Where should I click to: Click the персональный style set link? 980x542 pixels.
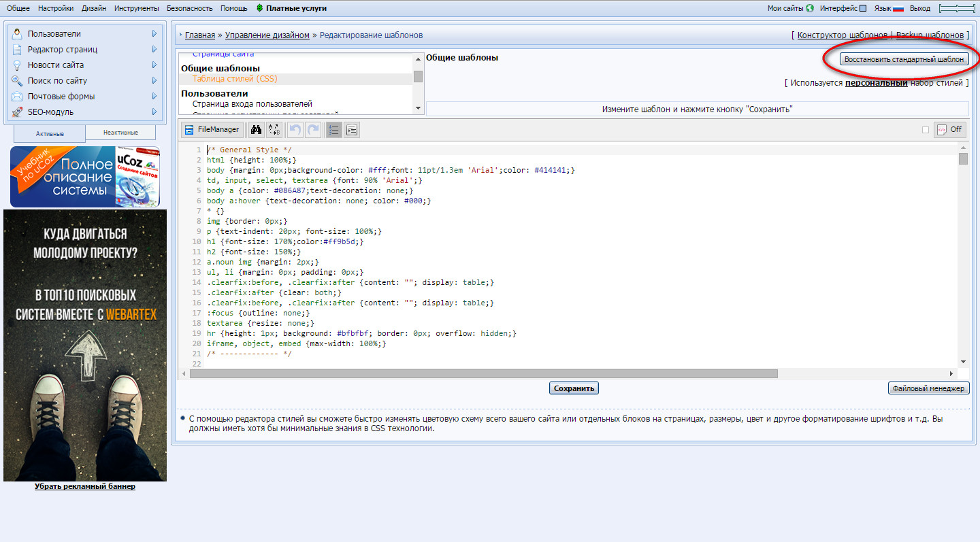pos(877,83)
